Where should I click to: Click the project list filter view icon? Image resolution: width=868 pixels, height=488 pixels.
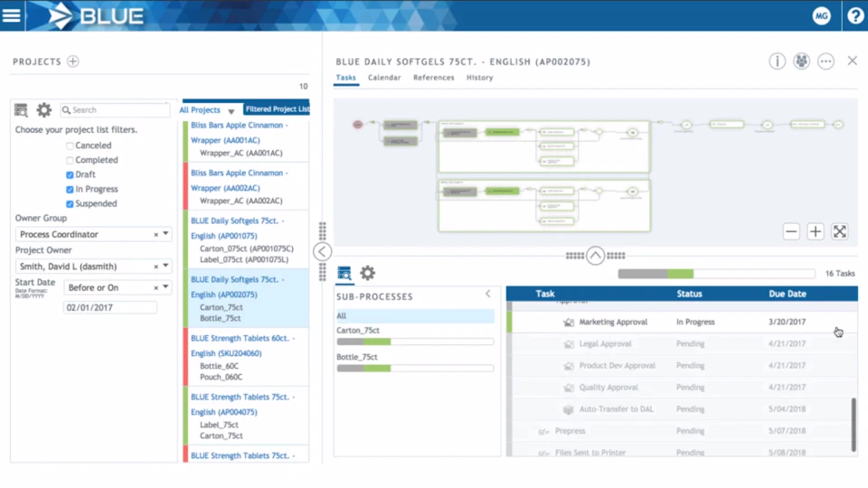coord(21,110)
